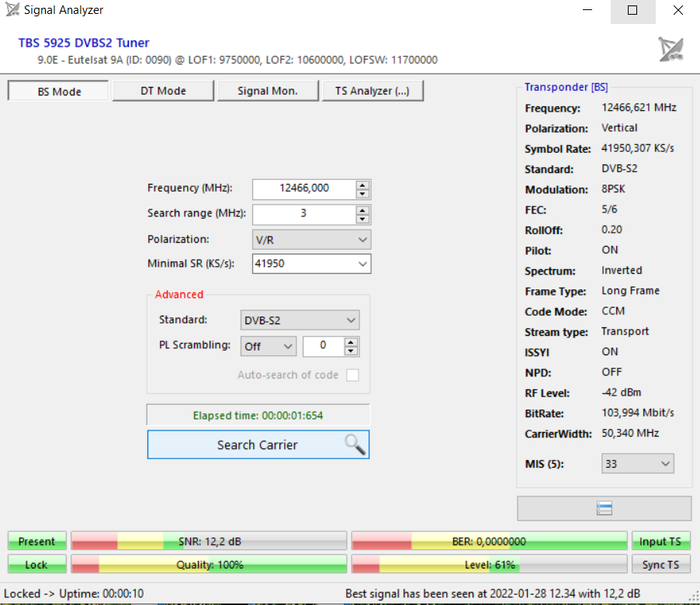Close the Signal Analyzer window
The width and height of the screenshot is (700, 605).
[x=677, y=10]
